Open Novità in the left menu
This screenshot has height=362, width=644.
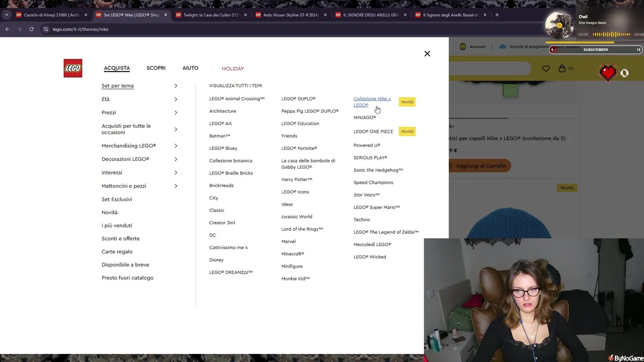(110, 212)
